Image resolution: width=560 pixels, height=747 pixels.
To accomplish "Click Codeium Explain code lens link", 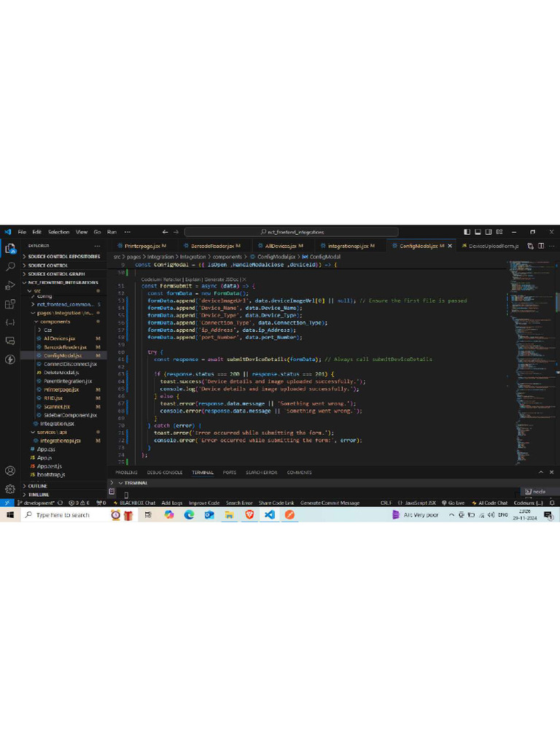I will 192,279.
